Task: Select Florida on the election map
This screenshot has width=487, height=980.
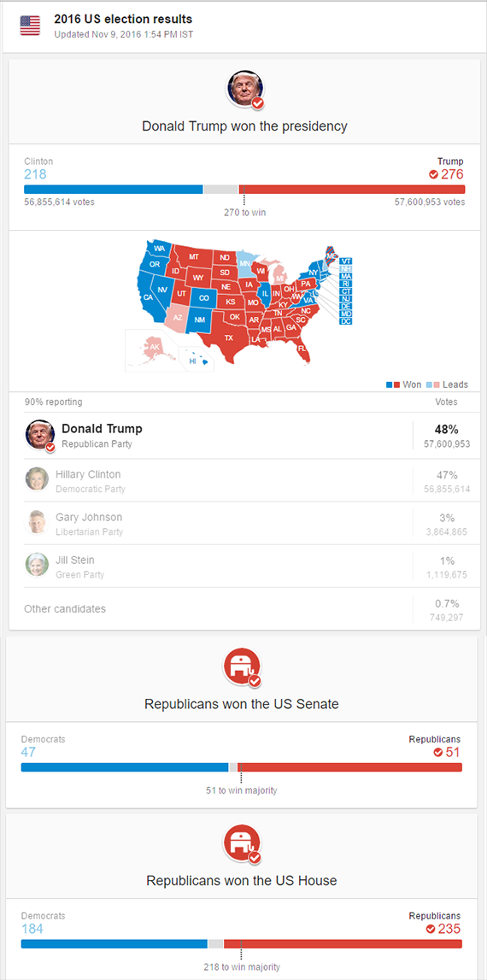Action: [x=302, y=349]
